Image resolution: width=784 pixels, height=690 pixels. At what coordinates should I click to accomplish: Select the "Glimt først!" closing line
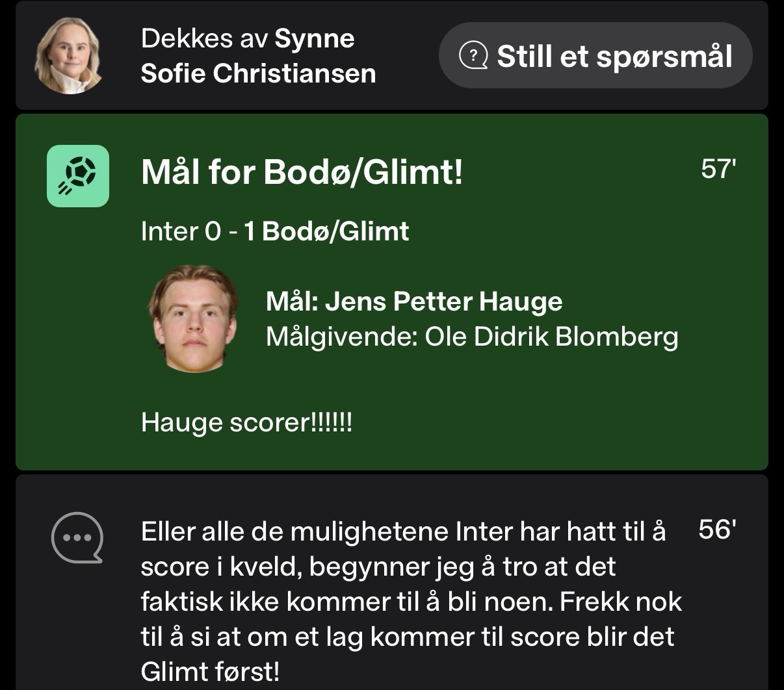tap(210, 672)
